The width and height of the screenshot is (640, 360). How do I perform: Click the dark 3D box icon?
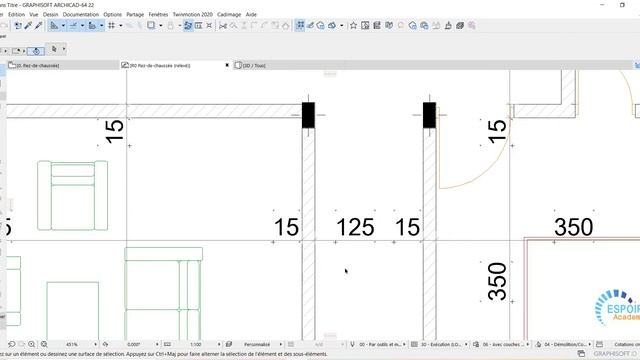pos(460,25)
